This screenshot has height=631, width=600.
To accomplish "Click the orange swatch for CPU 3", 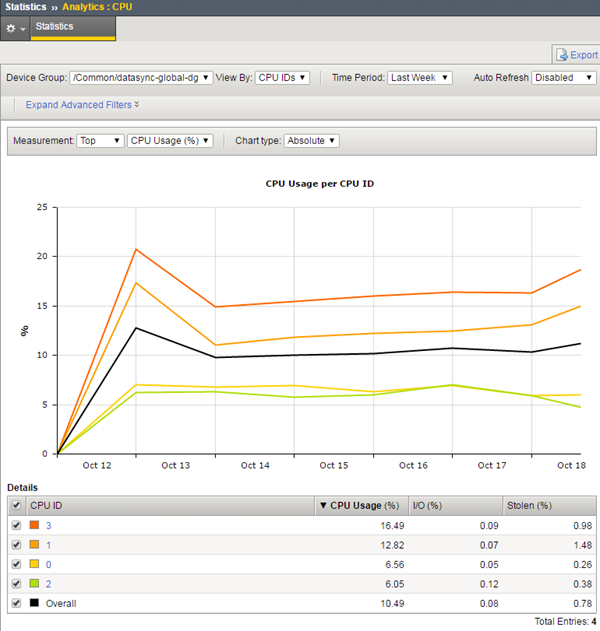I will [x=35, y=526].
